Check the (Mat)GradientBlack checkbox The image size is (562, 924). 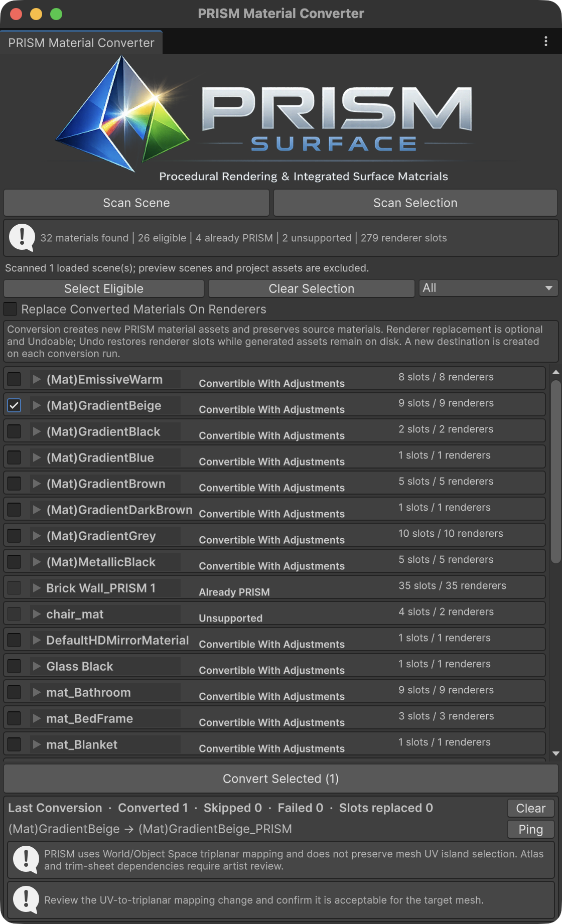point(14,431)
